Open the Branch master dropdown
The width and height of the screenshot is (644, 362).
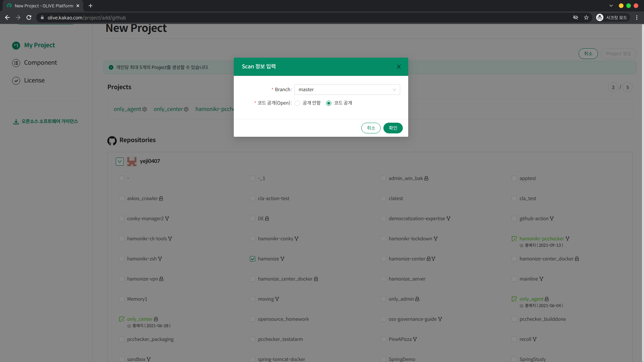(x=347, y=89)
